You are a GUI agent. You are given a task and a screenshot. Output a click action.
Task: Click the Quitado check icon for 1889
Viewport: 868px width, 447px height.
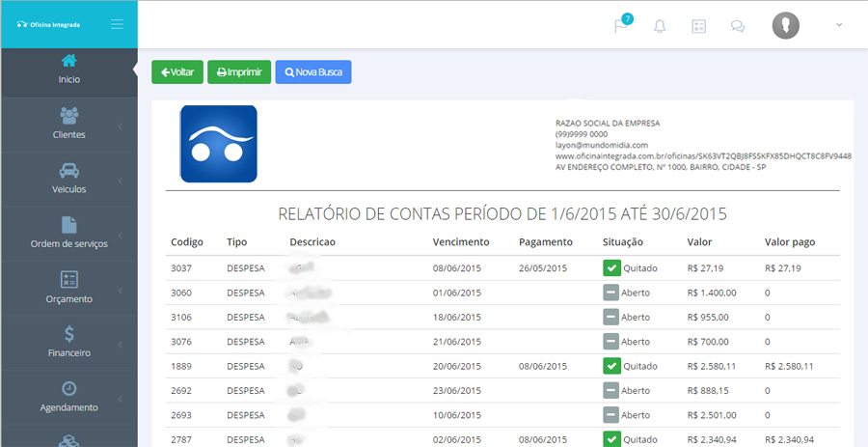pyautogui.click(x=611, y=366)
